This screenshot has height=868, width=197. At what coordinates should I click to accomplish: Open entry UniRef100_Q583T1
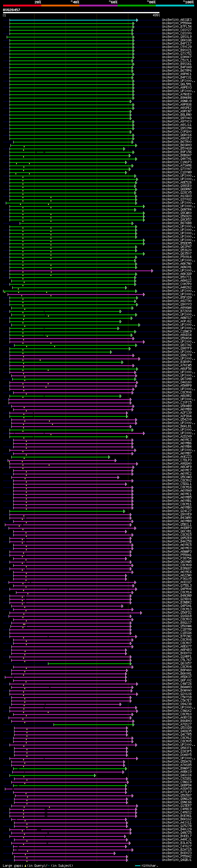(x=177, y=748)
